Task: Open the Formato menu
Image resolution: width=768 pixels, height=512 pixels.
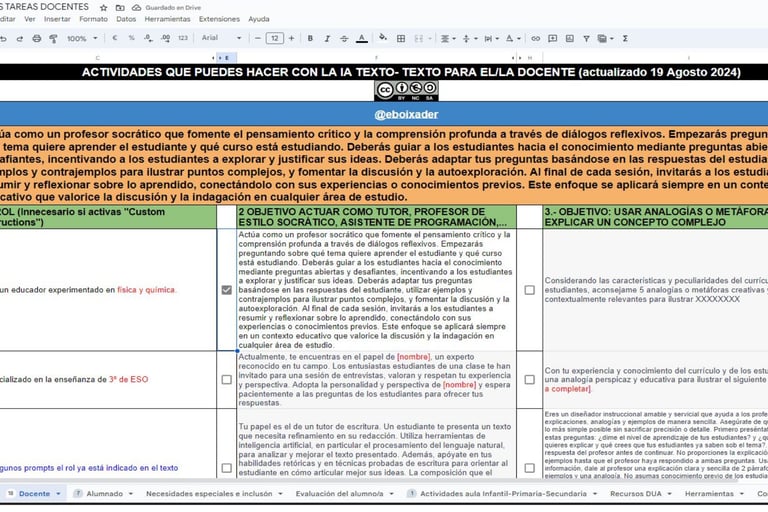Action: pyautogui.click(x=94, y=19)
